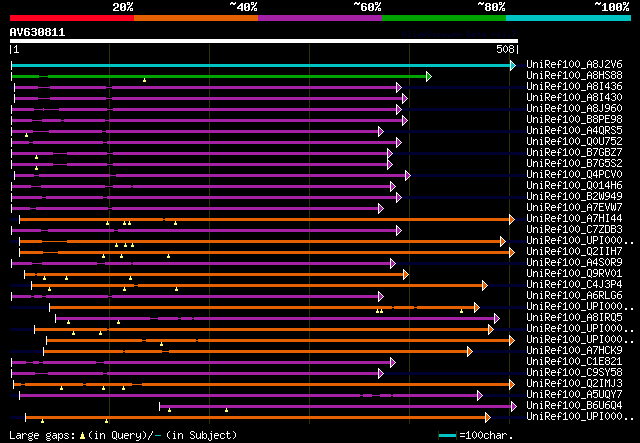Click the yellow gap marker under the A8HS88 row

[x=144, y=80]
